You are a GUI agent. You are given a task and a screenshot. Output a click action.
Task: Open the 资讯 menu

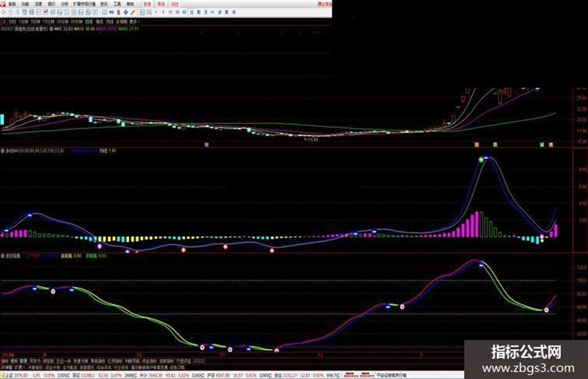pos(104,4)
